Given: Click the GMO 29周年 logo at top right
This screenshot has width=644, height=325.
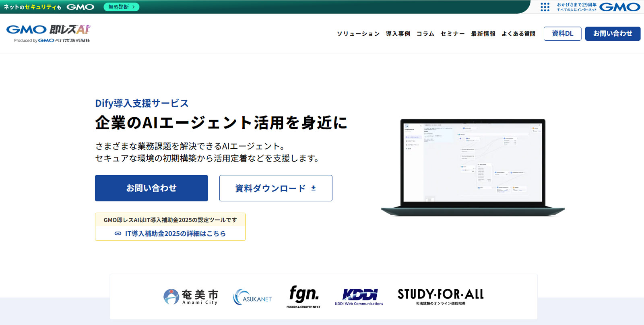Looking at the screenshot, I should pyautogui.click(x=598, y=7).
